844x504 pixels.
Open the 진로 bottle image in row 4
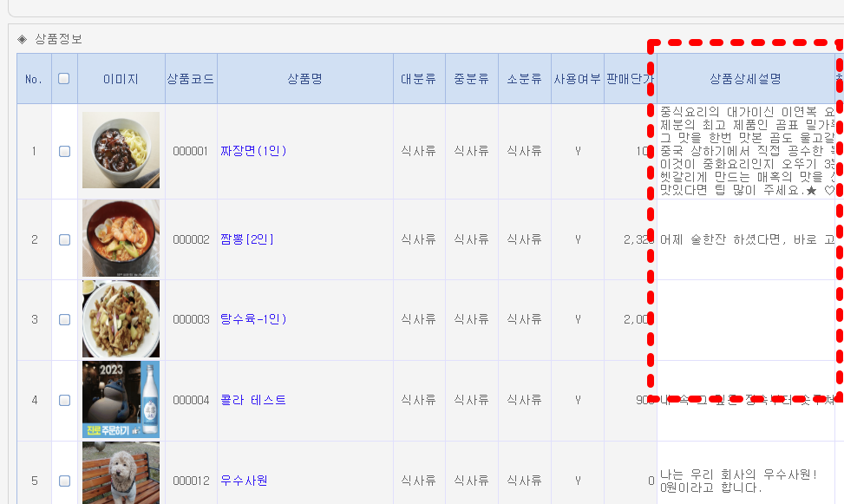[121, 399]
